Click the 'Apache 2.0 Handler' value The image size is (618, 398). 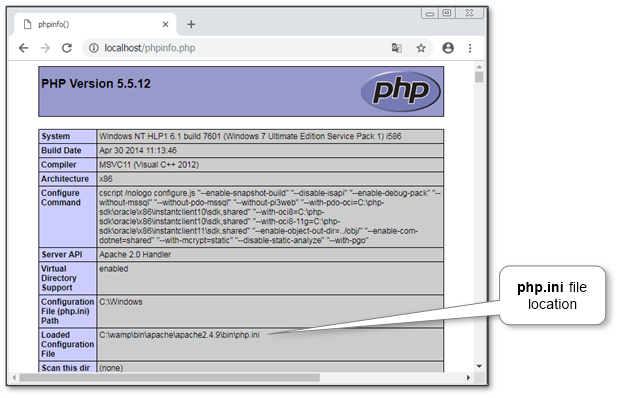(135, 255)
